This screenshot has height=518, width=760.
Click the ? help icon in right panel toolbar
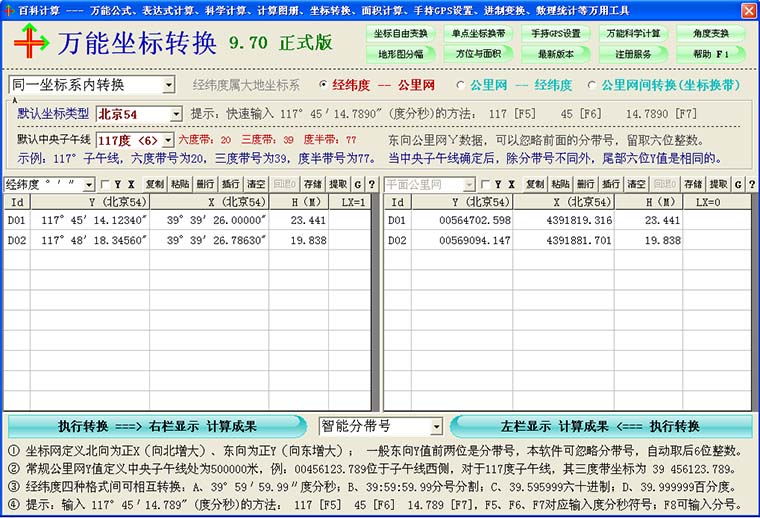coord(751,184)
